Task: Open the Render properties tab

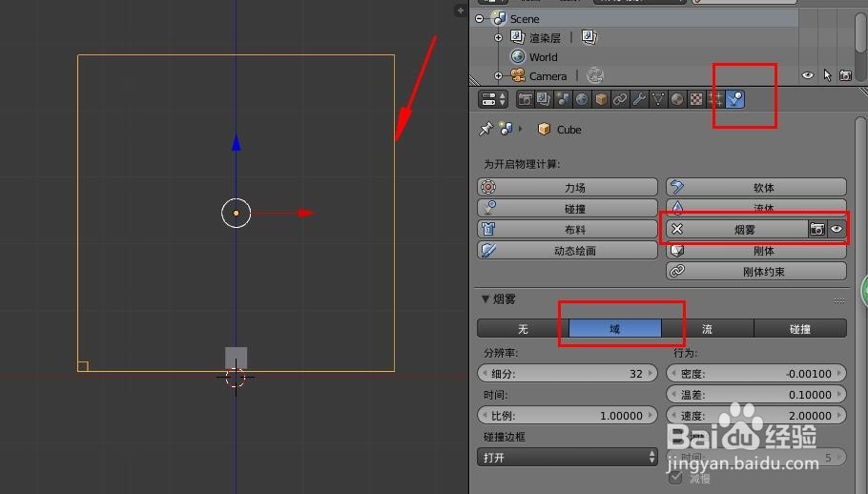Action: pyautogui.click(x=525, y=99)
